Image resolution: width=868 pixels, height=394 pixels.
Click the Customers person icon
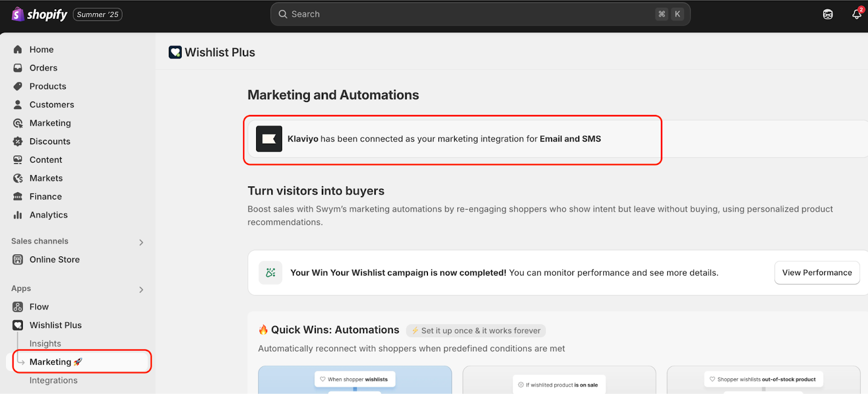(x=18, y=105)
